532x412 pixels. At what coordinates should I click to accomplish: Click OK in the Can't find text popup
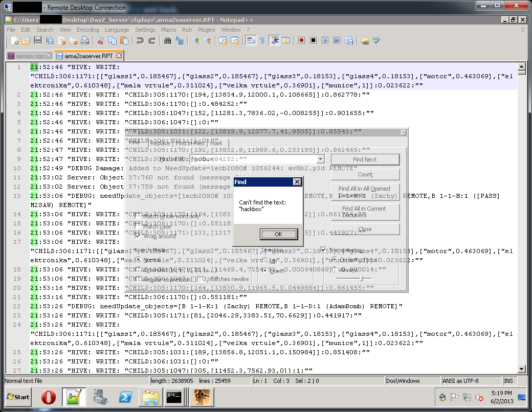point(279,234)
